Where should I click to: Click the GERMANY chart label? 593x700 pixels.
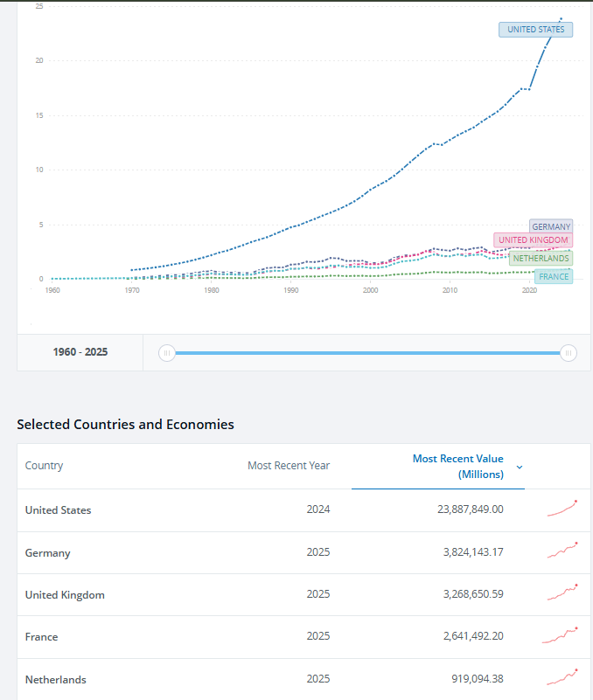pos(551,226)
